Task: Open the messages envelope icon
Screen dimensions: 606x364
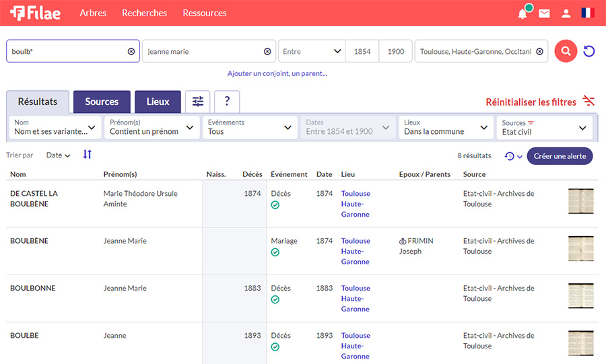Action: click(x=544, y=13)
